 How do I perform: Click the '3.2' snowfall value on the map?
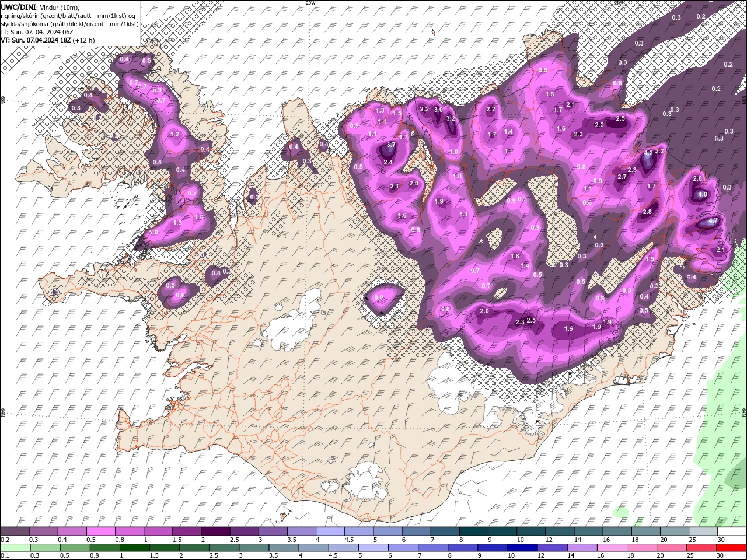(x=450, y=119)
